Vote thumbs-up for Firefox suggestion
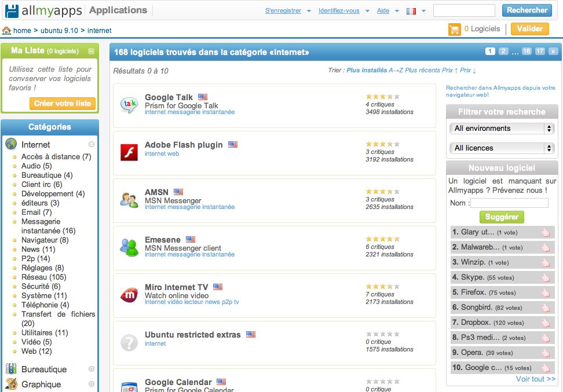Viewport: 563px width, 392px height. click(546, 292)
